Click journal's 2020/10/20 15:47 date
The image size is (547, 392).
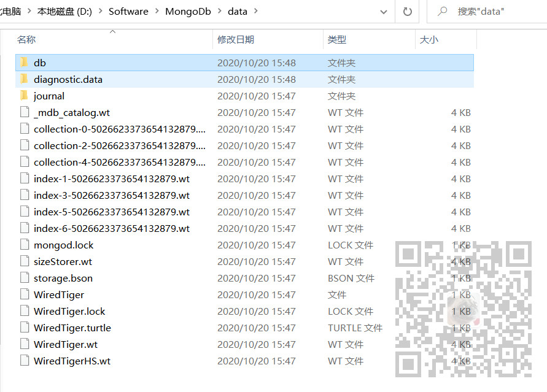click(x=257, y=96)
